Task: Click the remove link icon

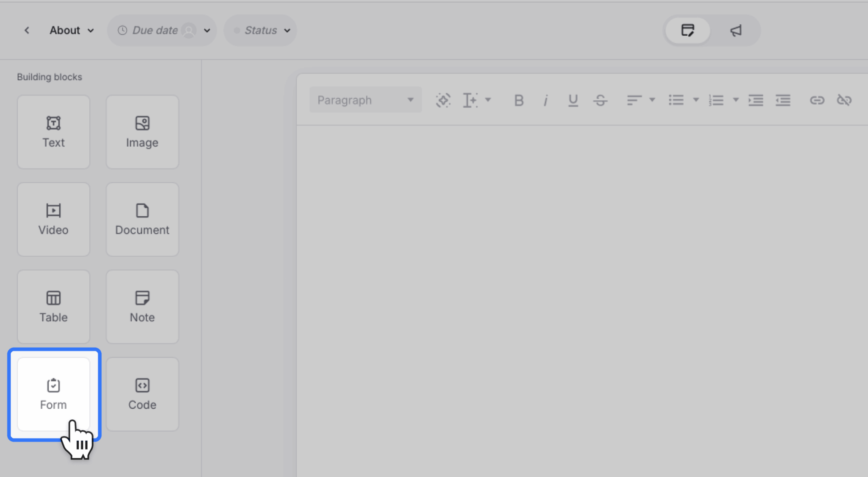Action: (x=844, y=100)
